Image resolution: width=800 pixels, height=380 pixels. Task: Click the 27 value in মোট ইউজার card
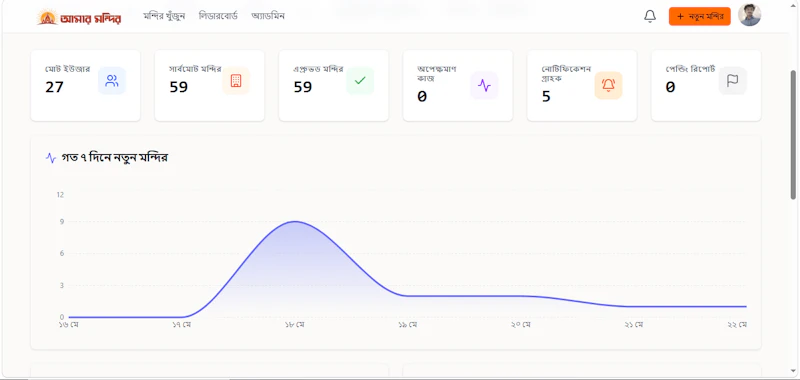(54, 87)
